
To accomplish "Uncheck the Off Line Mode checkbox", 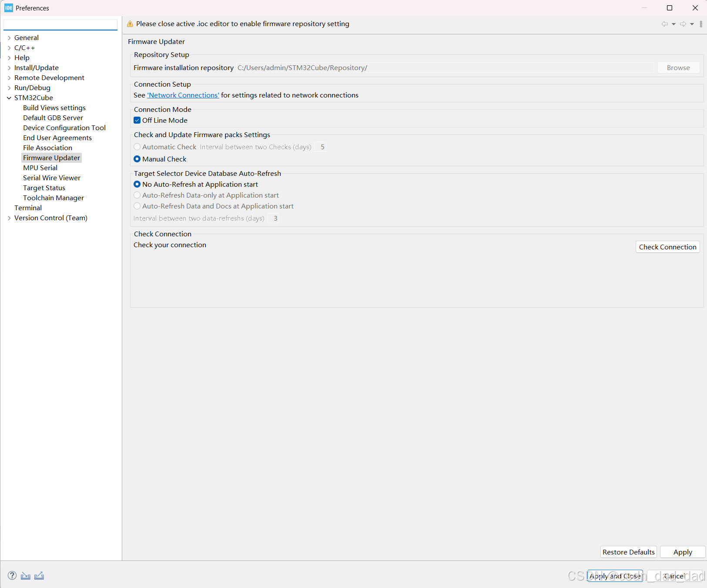I will [x=137, y=120].
